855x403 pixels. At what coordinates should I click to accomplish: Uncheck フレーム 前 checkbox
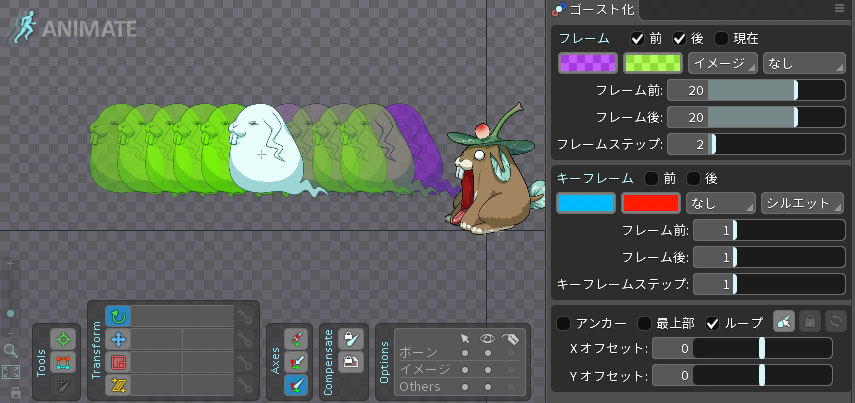[x=637, y=39]
